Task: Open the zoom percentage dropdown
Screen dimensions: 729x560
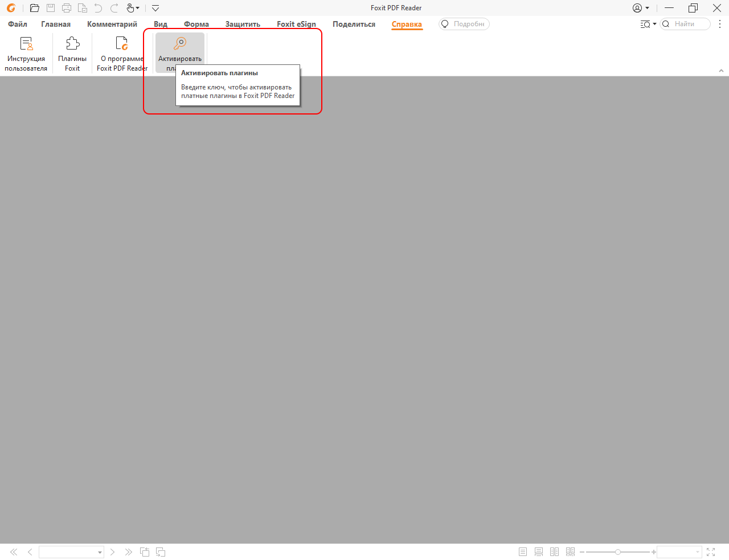Action: pyautogui.click(x=698, y=552)
